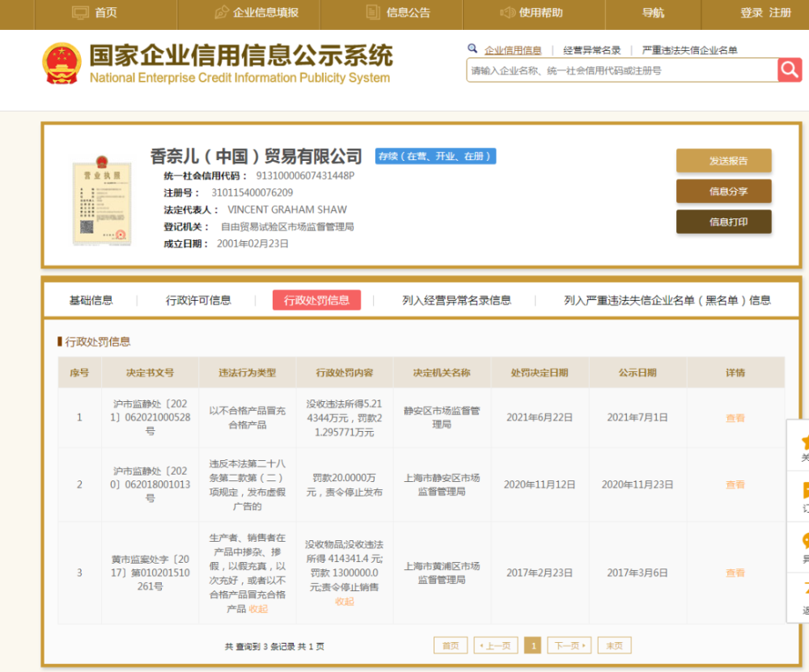Click the 登录 link
The width and height of the screenshot is (809, 672).
pos(752,12)
